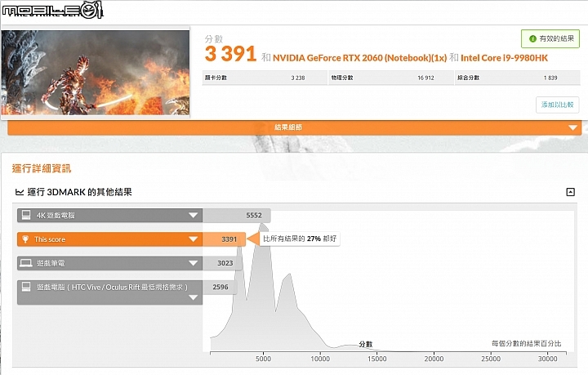Click the 添加以比較 add to compare button
The width and height of the screenshot is (588, 375).
pyautogui.click(x=557, y=105)
